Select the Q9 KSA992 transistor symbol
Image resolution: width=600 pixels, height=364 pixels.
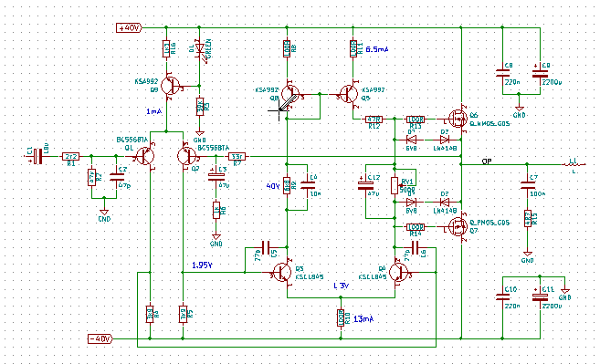171,86
